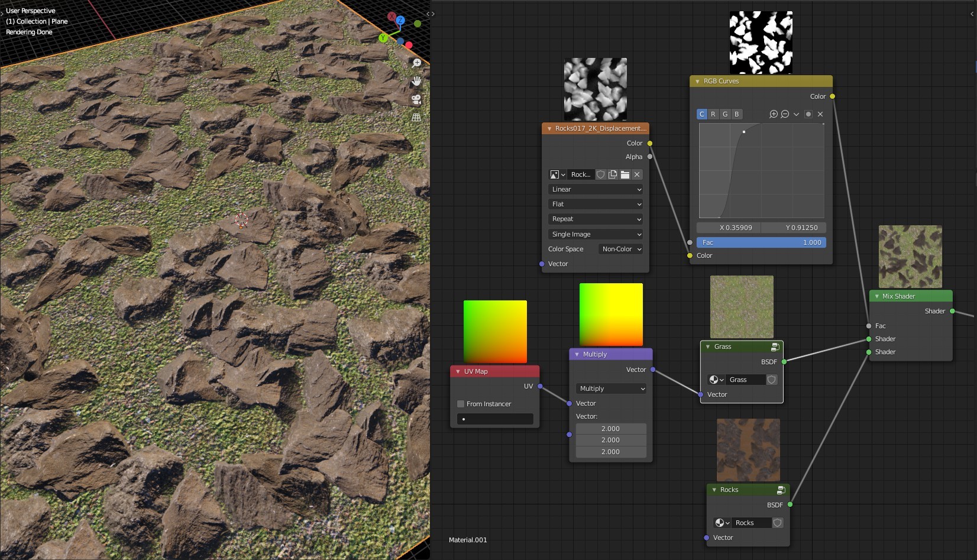This screenshot has width=977, height=560.
Task: Click first 2.000 vector value in Multiply node
Action: coord(612,429)
